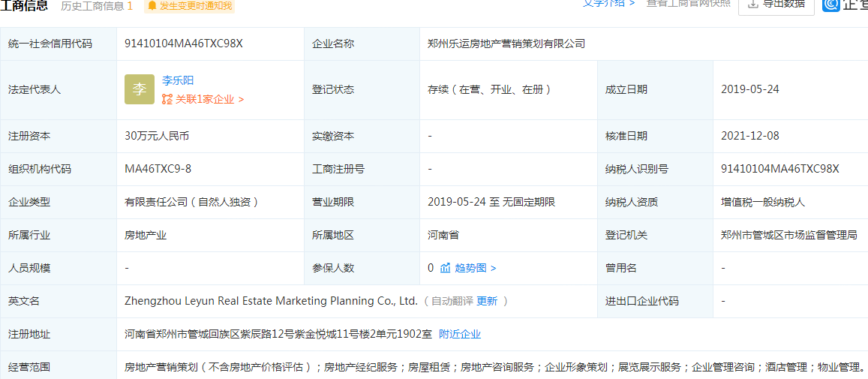The width and height of the screenshot is (868, 379).
Task: Open the 趋势图 trend chart link
Action: (x=475, y=268)
